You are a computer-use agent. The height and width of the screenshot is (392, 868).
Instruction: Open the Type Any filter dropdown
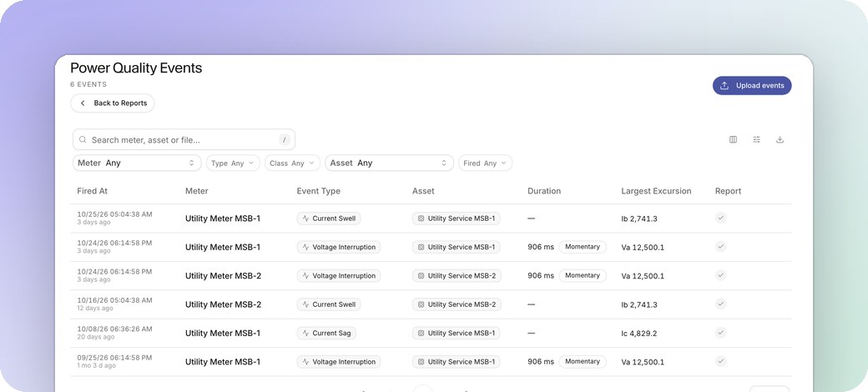point(233,163)
